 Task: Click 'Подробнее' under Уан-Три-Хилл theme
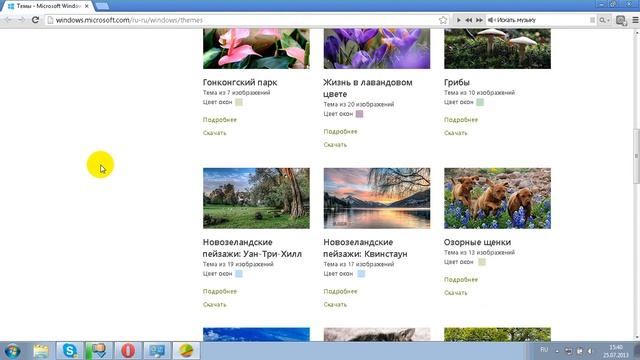[220, 291]
